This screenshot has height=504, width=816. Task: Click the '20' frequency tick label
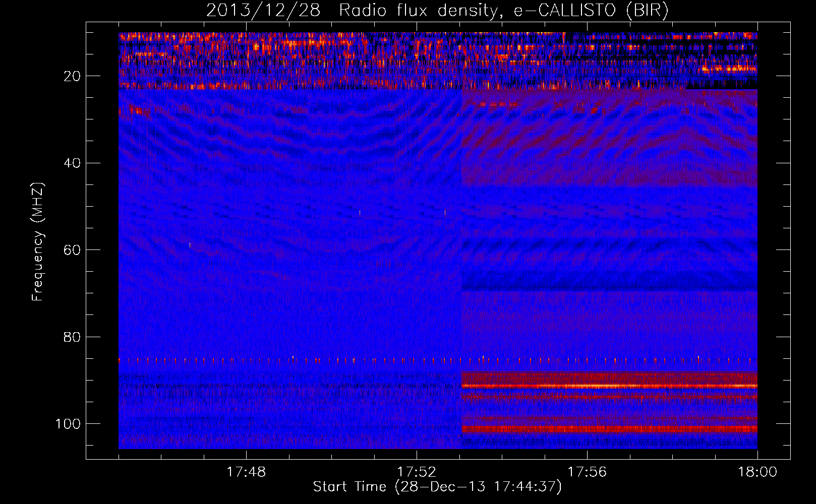pos(72,76)
